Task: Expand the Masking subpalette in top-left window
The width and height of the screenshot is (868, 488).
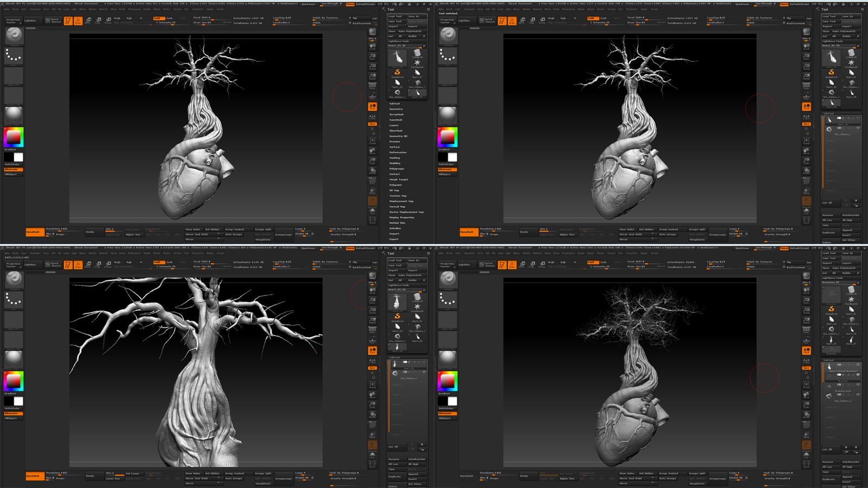Action: click(394, 158)
